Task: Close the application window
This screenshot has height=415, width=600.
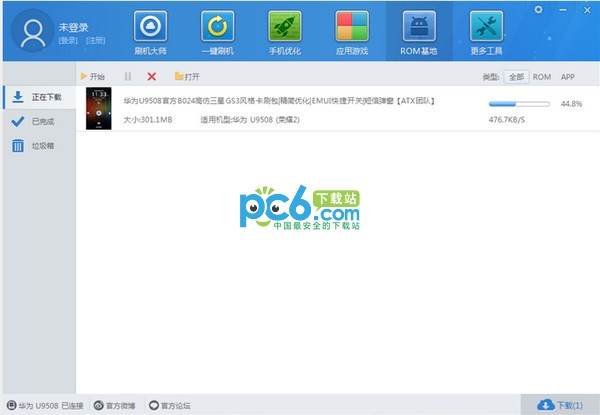Action: click(587, 10)
